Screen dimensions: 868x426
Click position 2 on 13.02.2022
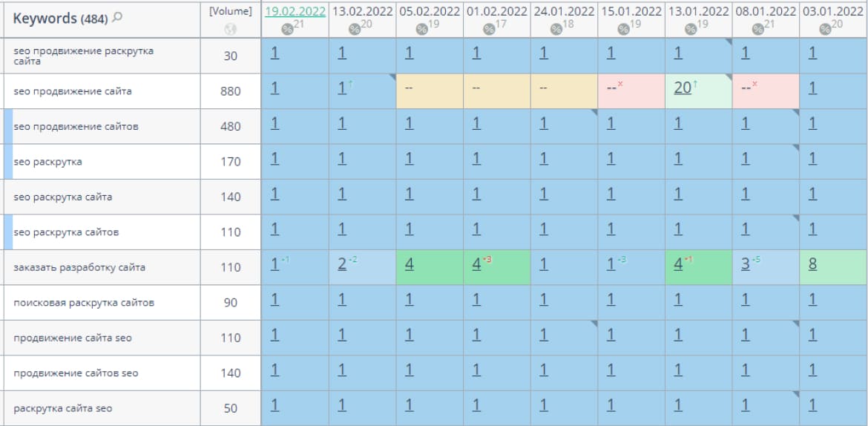[x=342, y=263]
